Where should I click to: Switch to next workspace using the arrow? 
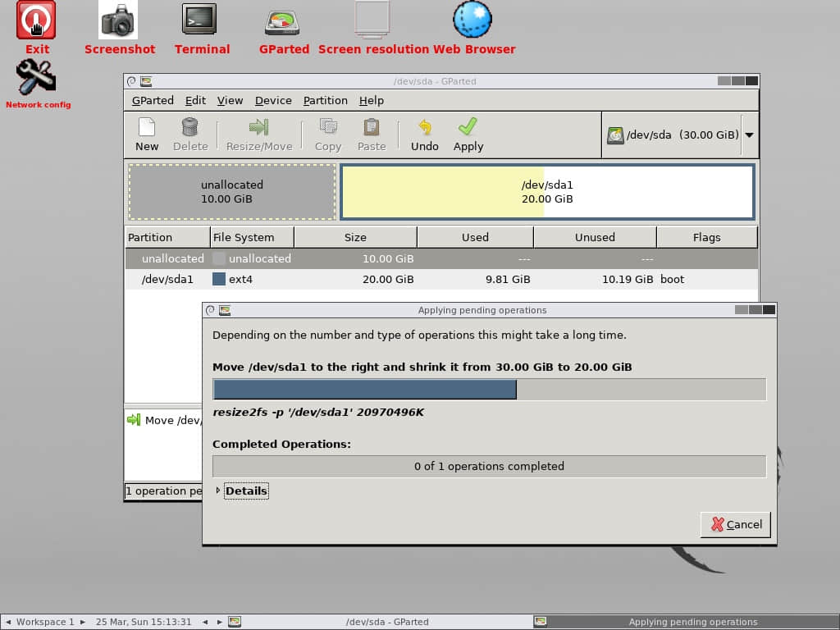83,622
